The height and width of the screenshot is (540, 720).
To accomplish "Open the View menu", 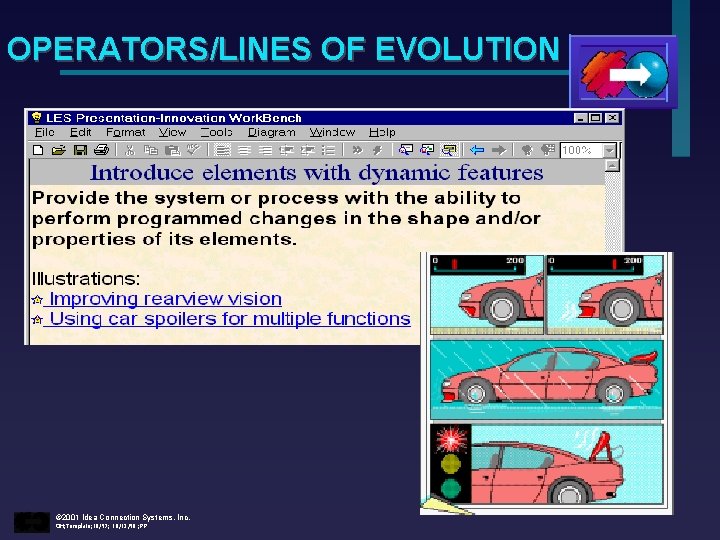I will [172, 132].
